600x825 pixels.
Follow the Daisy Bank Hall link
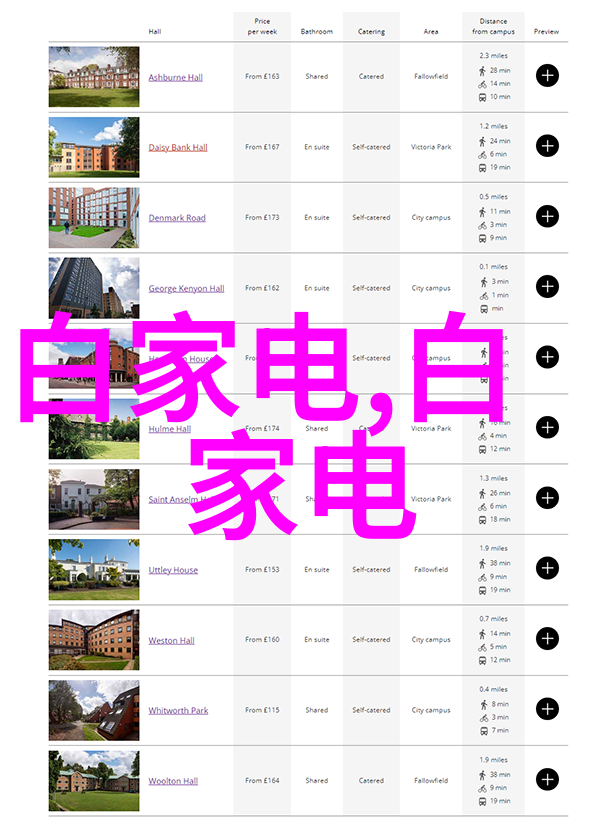tap(178, 148)
